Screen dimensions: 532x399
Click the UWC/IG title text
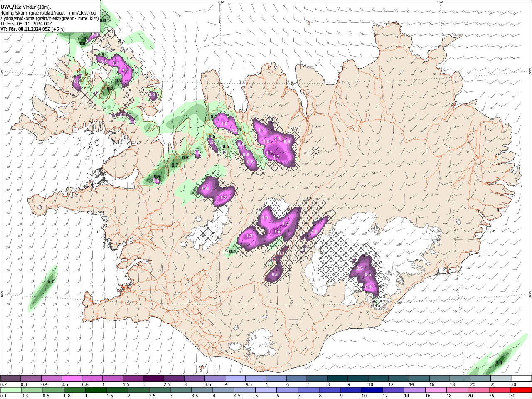coord(10,7)
